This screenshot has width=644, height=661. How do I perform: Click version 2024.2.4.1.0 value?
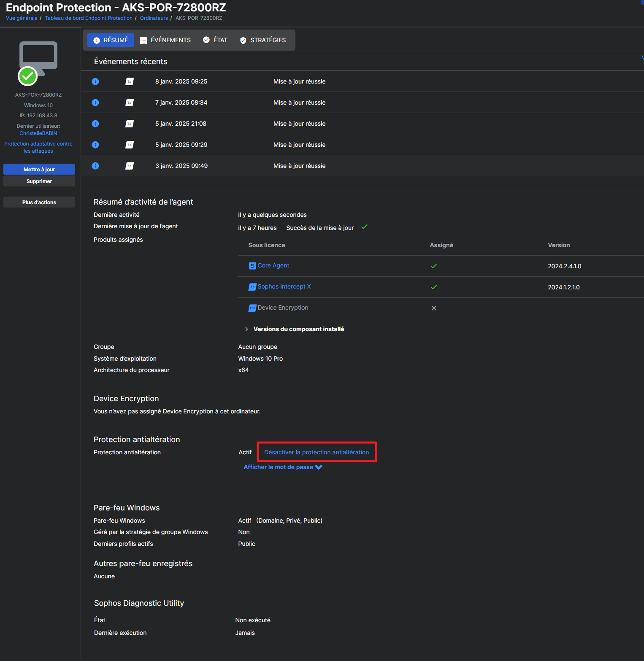[565, 266]
